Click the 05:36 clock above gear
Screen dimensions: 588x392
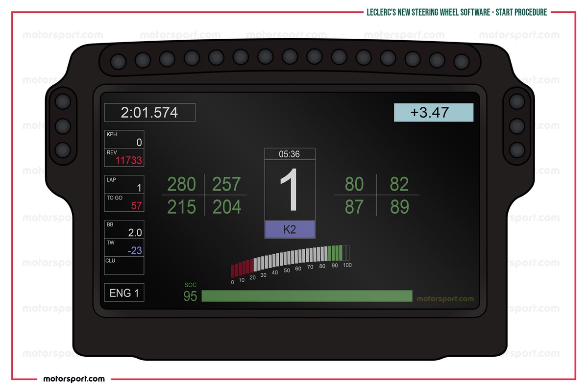(290, 154)
